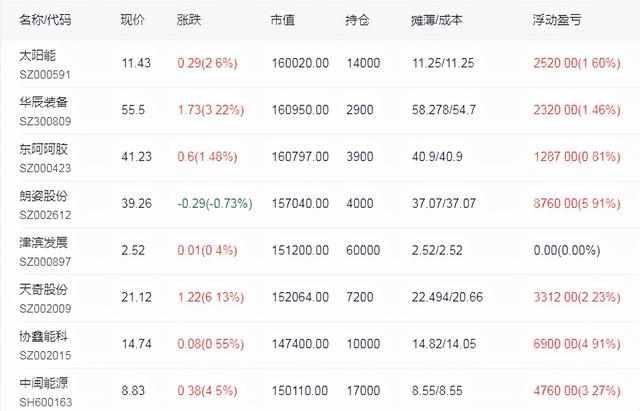Click change value 0.6(1.48%)
640x411 pixels.
click(x=207, y=157)
